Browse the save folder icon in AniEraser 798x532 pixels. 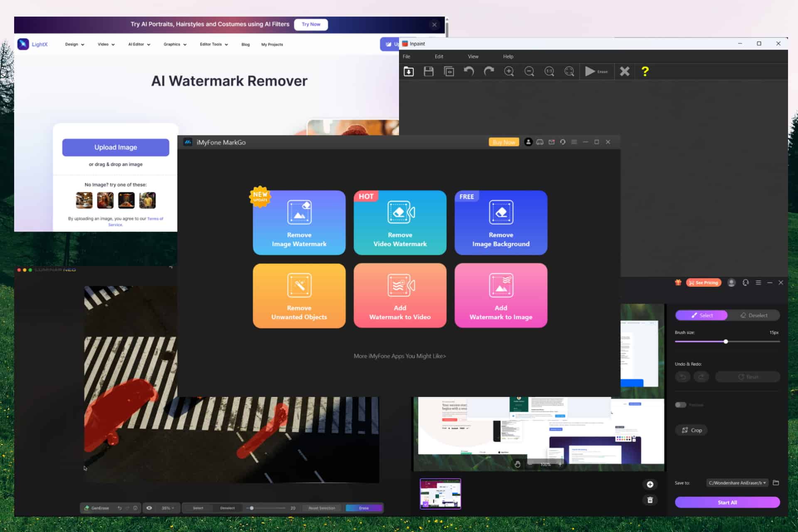click(x=776, y=483)
